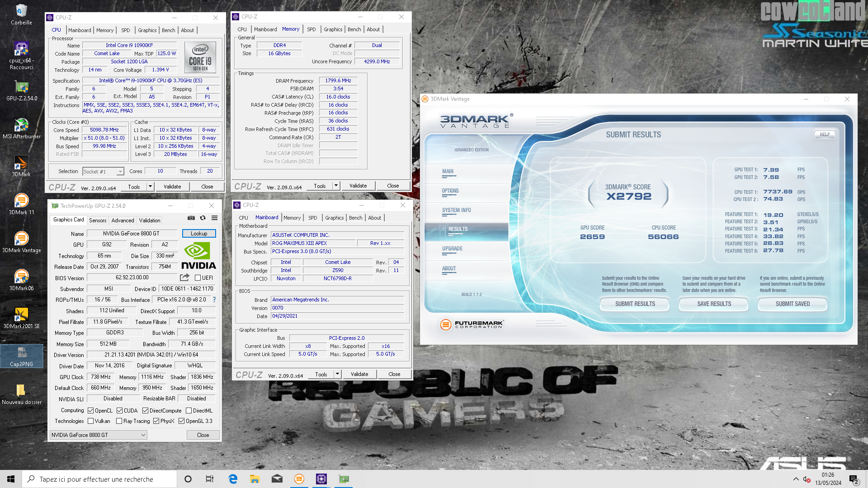
Task: Open the Corbeille recycle bin desktop icon
Action: 21,14
